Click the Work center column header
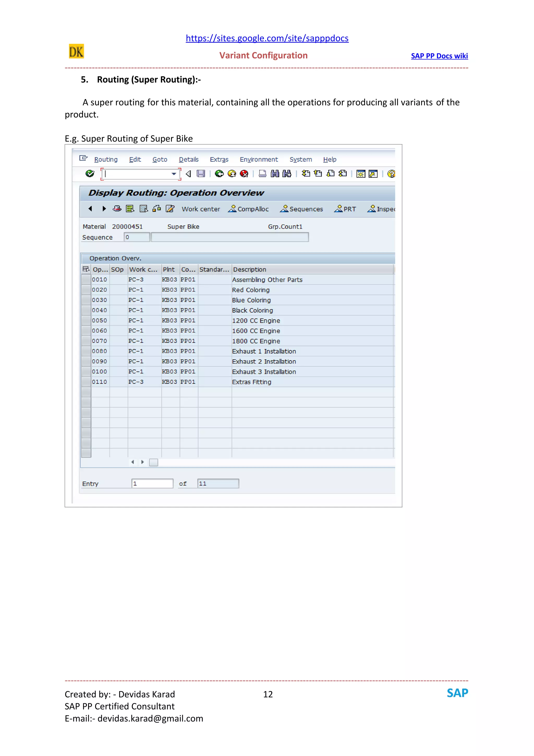This screenshot has width=534, height=756. pyautogui.click(x=144, y=269)
